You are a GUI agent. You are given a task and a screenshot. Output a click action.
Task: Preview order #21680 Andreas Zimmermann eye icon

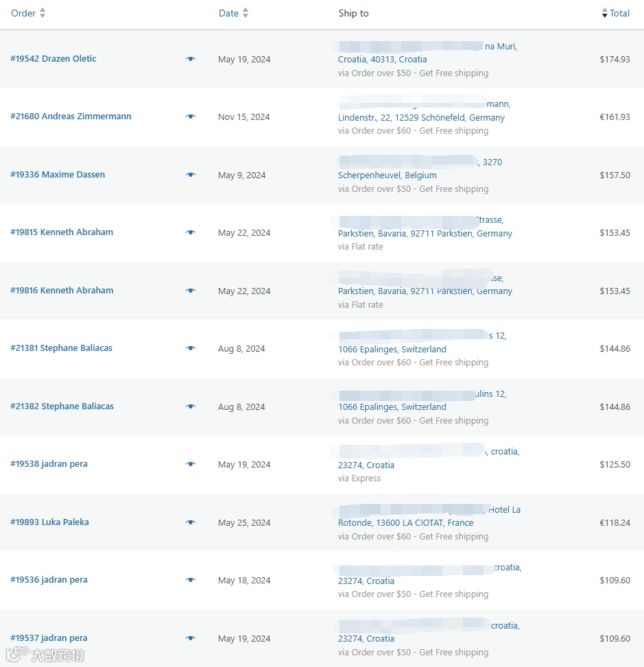191,117
